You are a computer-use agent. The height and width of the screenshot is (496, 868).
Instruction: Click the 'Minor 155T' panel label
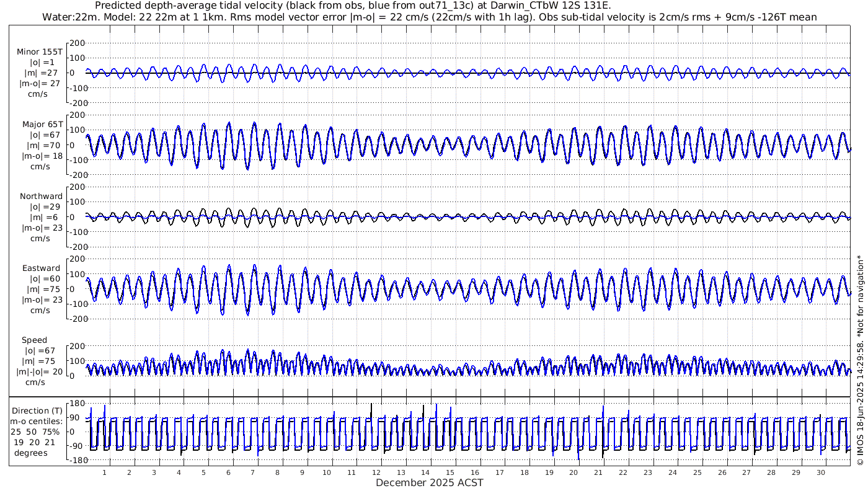(38, 52)
